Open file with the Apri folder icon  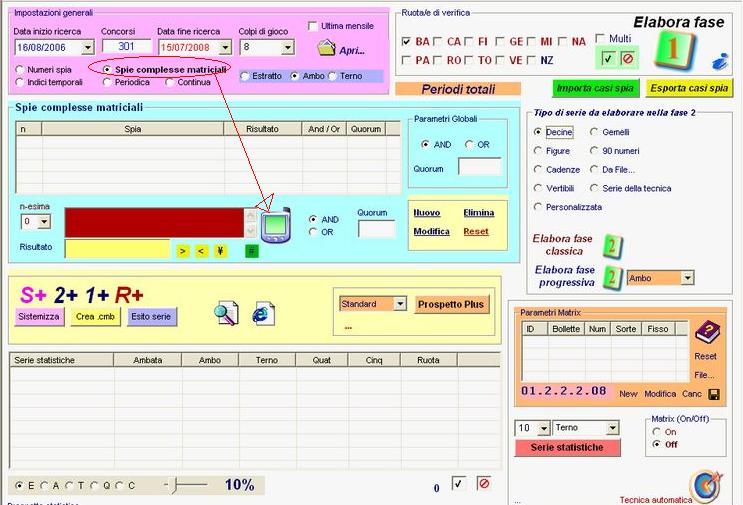[326, 48]
